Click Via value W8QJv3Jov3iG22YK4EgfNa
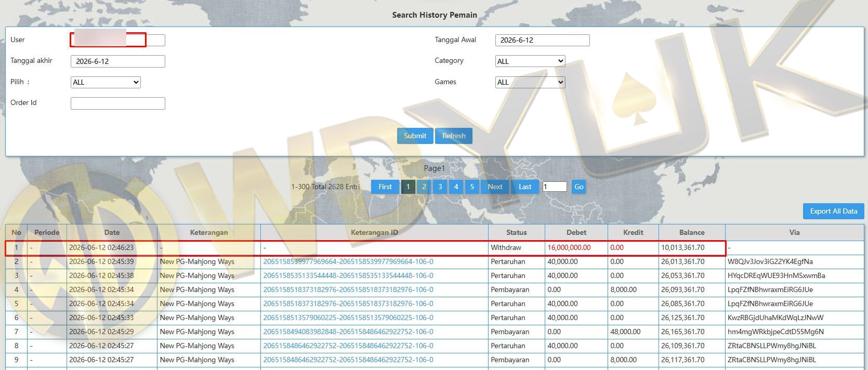This screenshot has height=370, width=868. click(770, 261)
